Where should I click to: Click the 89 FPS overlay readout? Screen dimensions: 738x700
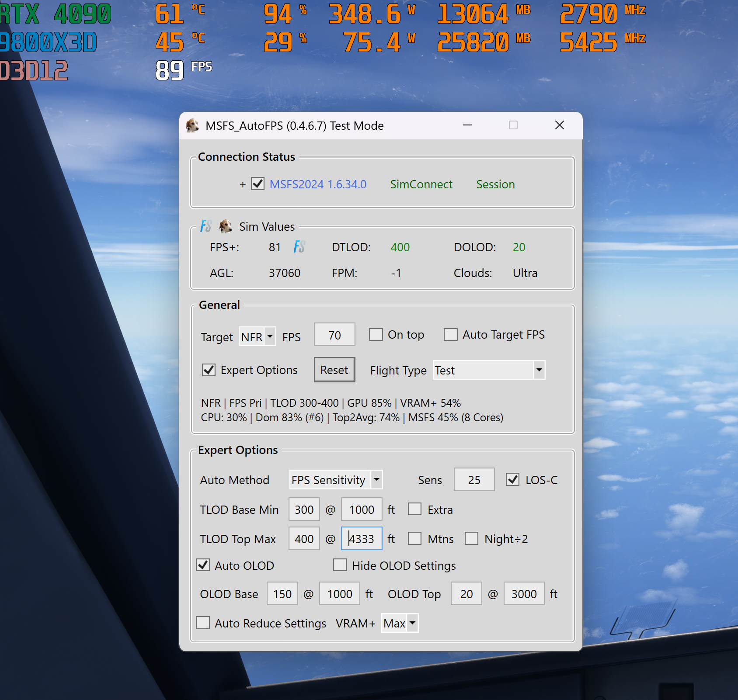pos(184,70)
